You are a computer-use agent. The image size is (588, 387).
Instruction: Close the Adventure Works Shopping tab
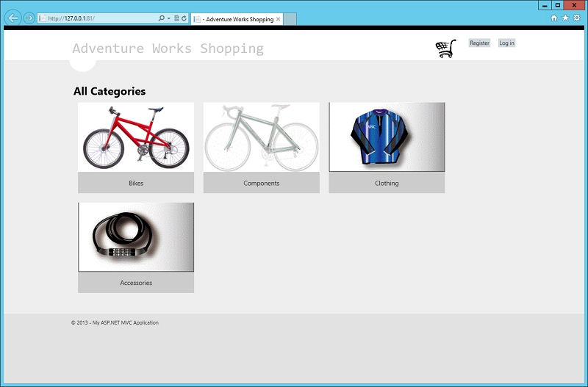(279, 19)
